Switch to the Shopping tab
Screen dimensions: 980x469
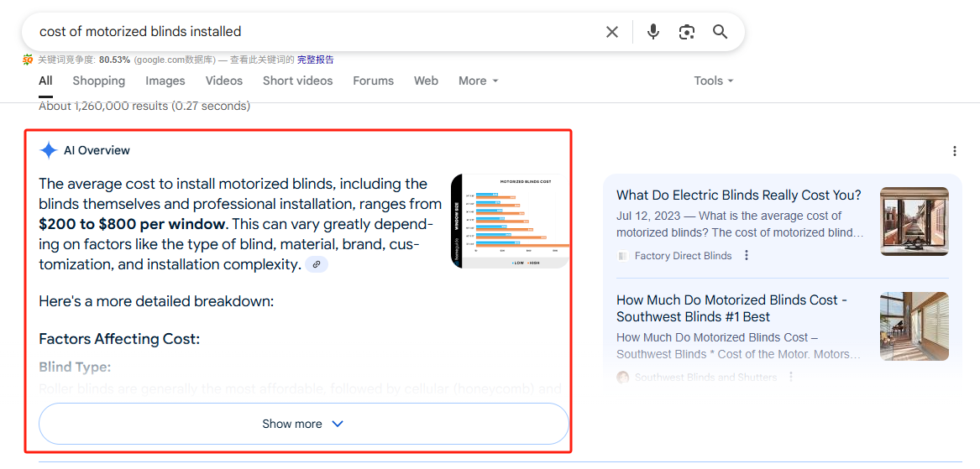pyautogui.click(x=99, y=81)
